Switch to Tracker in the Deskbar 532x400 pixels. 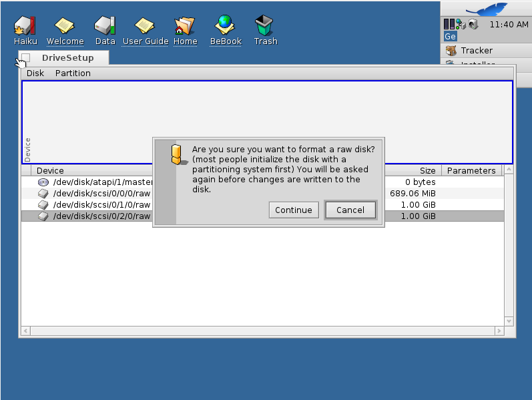coord(476,51)
